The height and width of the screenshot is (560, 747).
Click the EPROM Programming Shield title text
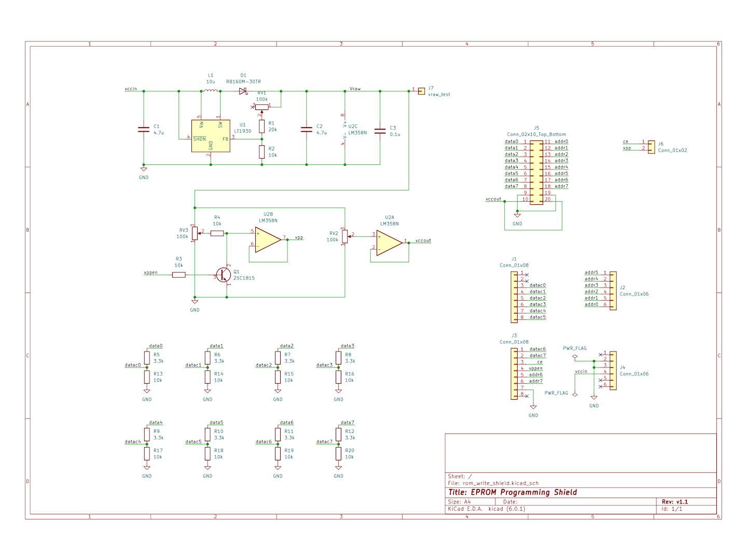point(513,493)
